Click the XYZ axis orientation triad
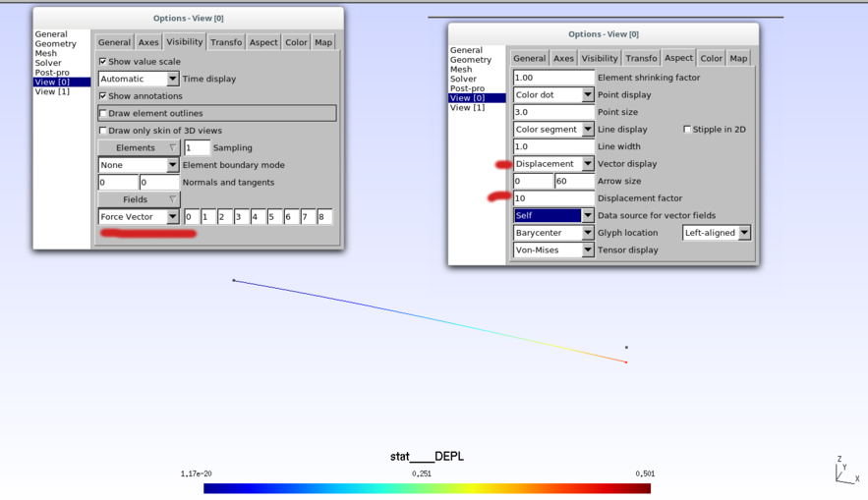This screenshot has height=500, width=868. (844, 472)
